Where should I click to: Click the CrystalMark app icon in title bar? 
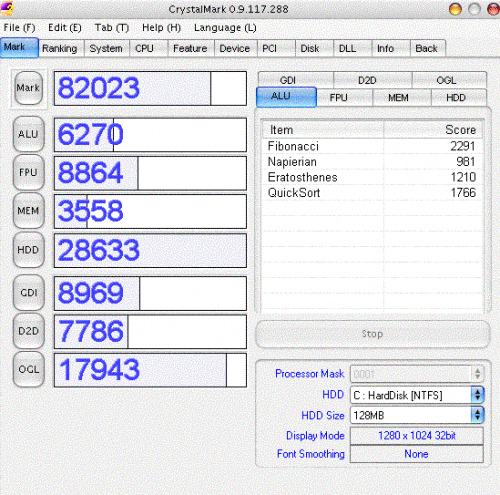click(6, 8)
